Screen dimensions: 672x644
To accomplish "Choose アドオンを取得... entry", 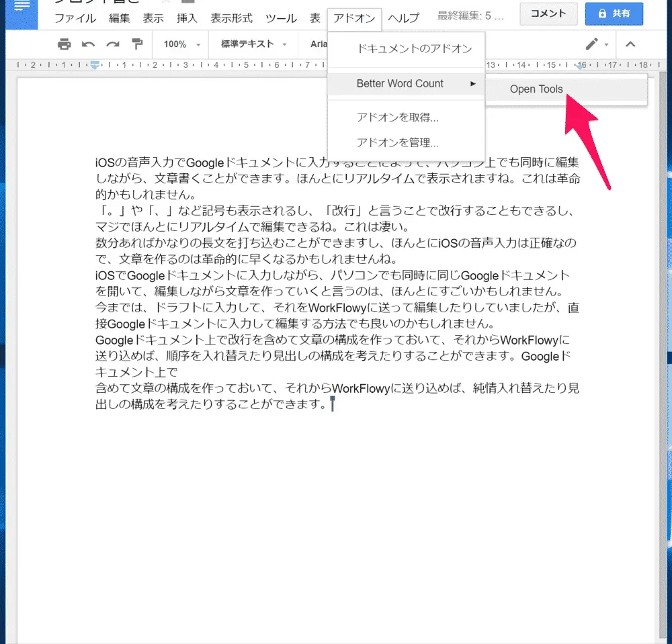I will coord(407,118).
